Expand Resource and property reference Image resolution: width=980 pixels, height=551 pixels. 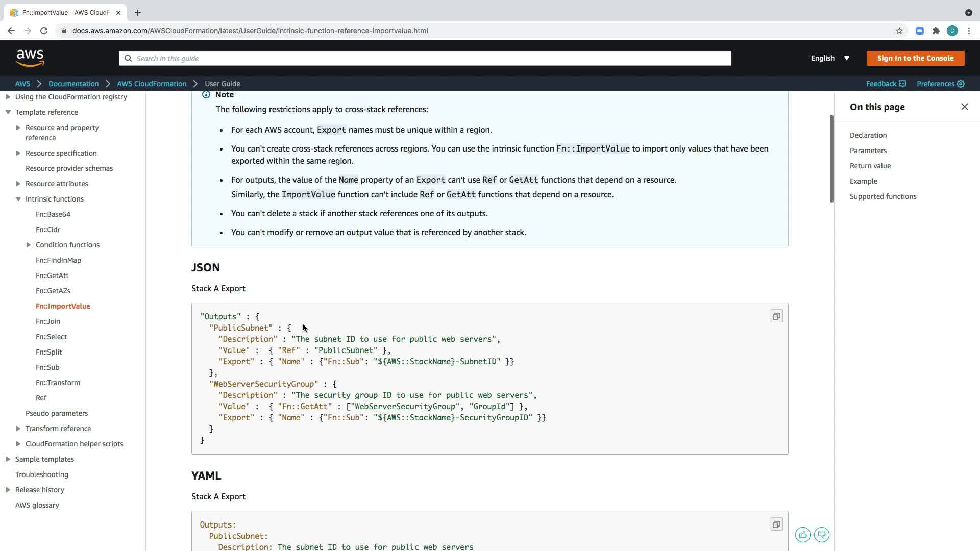pyautogui.click(x=18, y=128)
